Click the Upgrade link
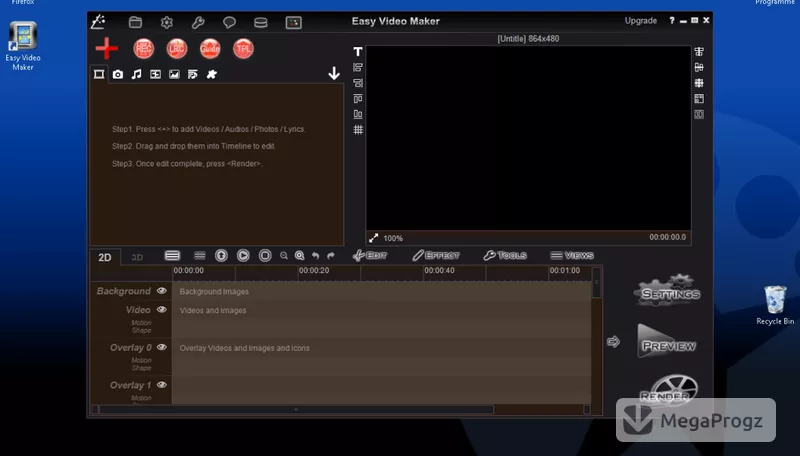 641,21
